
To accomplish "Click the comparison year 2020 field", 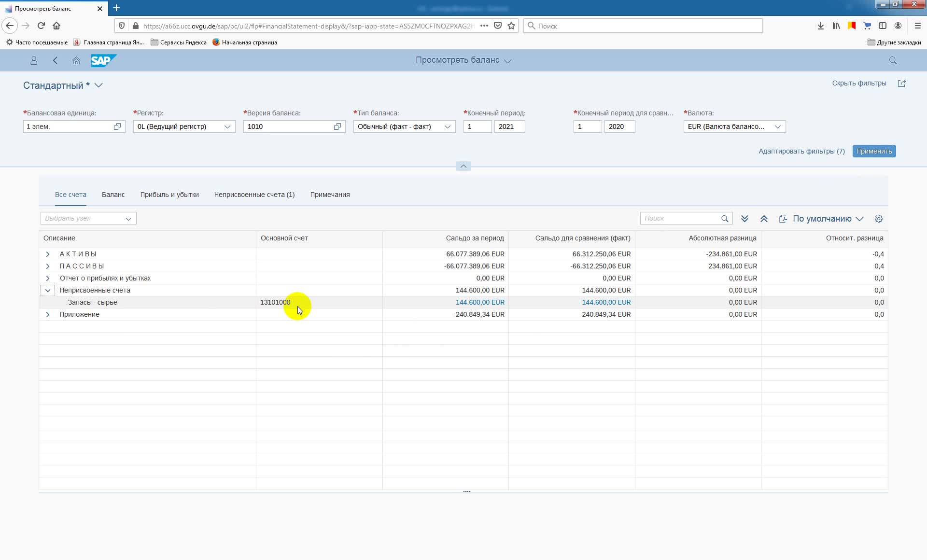I will 619,126.
